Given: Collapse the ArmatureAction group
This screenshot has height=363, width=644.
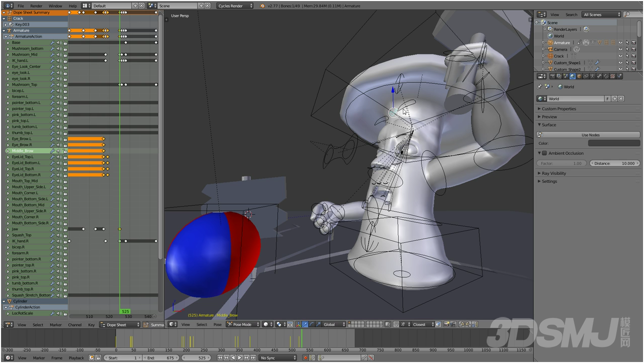Looking at the screenshot, I should [x=6, y=37].
